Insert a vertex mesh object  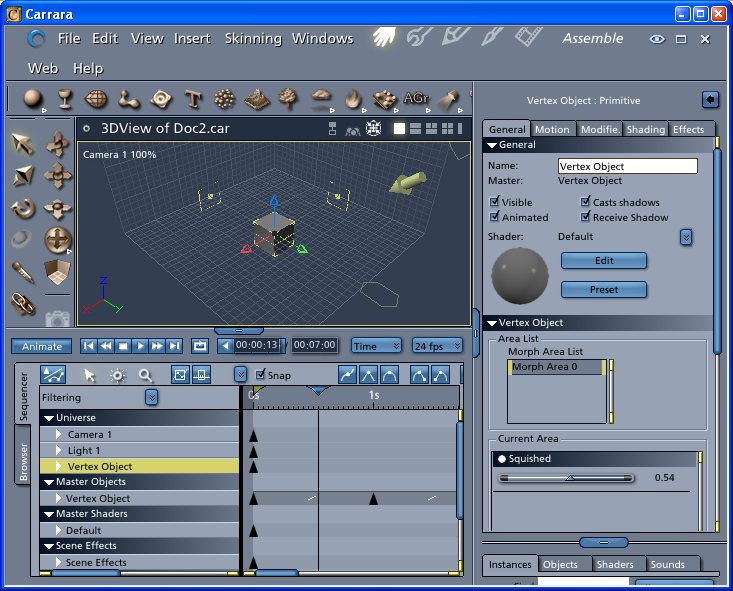[96, 99]
